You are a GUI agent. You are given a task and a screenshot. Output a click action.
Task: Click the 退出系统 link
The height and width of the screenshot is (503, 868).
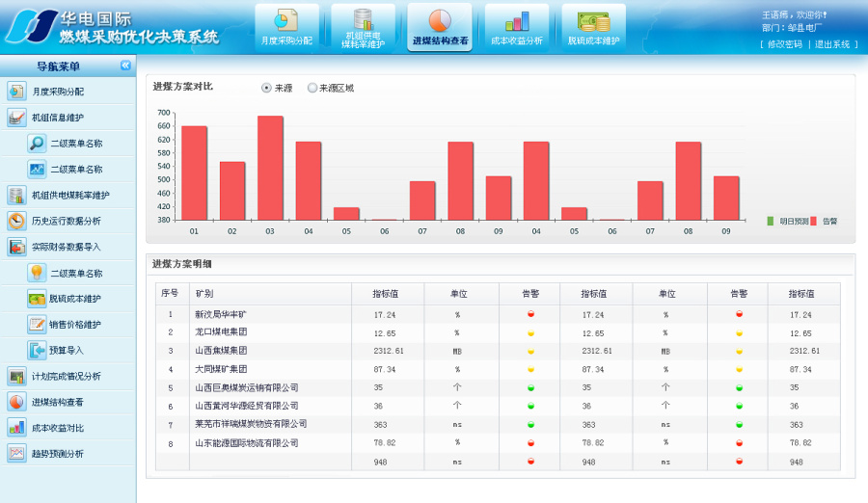pyautogui.click(x=832, y=44)
